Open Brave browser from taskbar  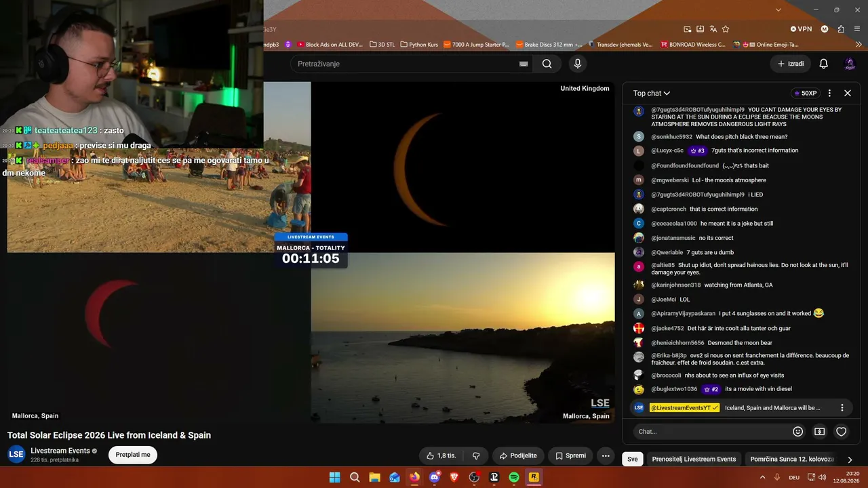pyautogui.click(x=454, y=477)
